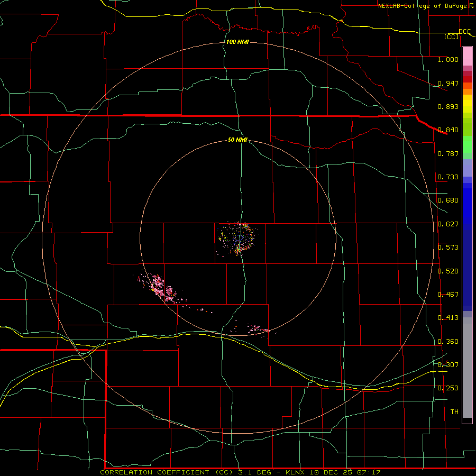The width and height of the screenshot is (476, 476).
Task: Click the 50 NMI range ring label
Action: [x=237, y=140]
